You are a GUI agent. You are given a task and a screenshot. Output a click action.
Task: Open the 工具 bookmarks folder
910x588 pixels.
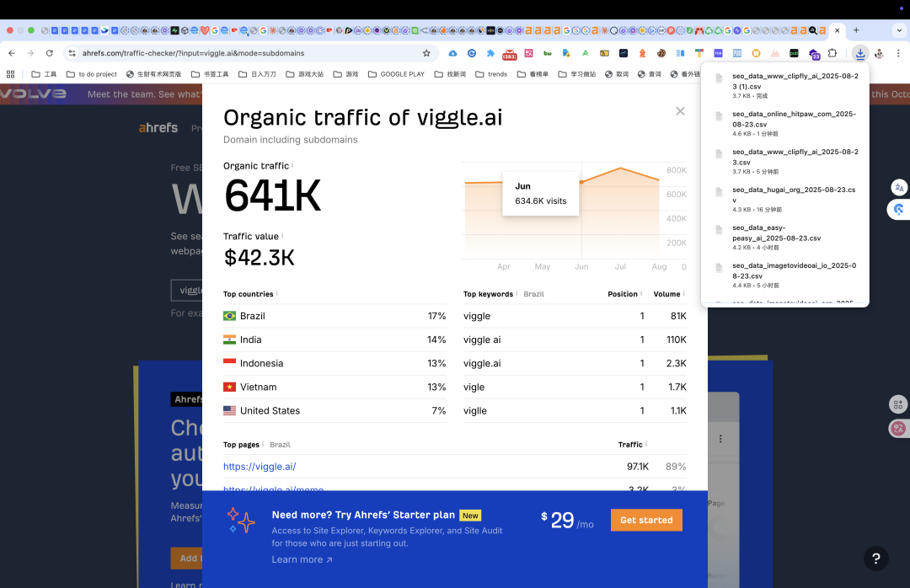(x=44, y=74)
